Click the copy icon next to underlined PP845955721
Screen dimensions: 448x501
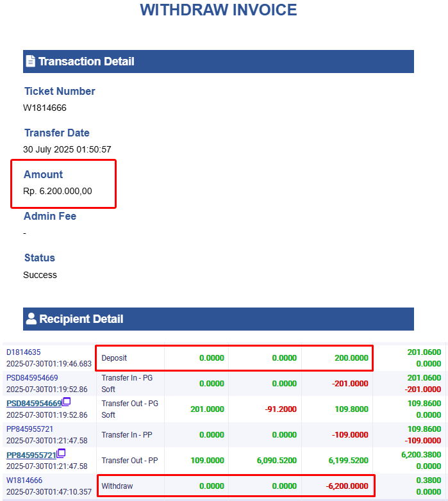(61, 453)
